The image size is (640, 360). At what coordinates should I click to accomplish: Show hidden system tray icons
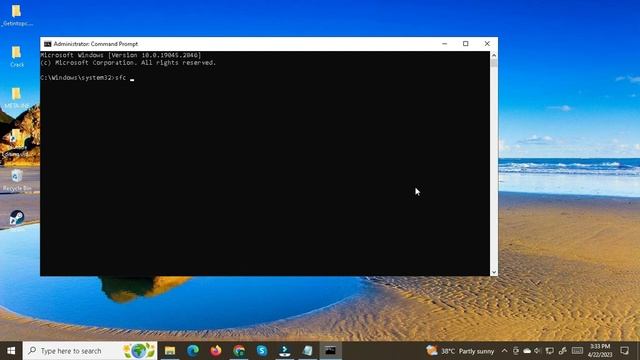point(504,351)
